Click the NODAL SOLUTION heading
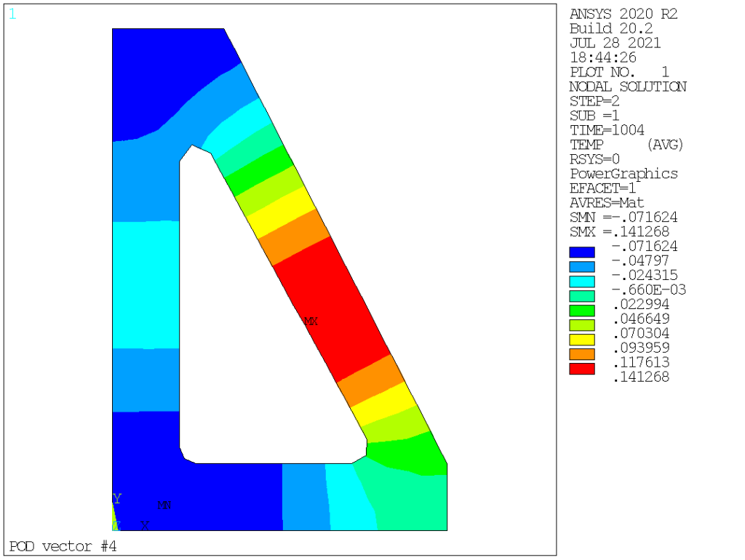Viewport: 745px width, 560px height. pyautogui.click(x=628, y=87)
